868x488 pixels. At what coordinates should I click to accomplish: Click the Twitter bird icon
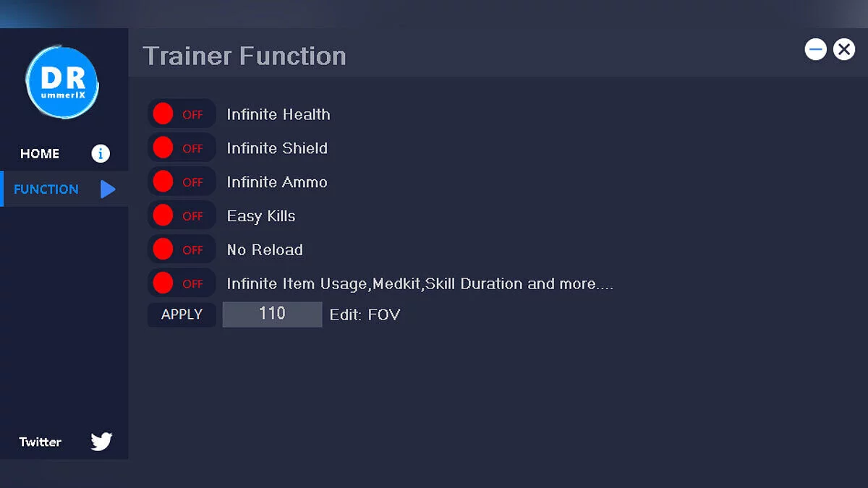101,442
